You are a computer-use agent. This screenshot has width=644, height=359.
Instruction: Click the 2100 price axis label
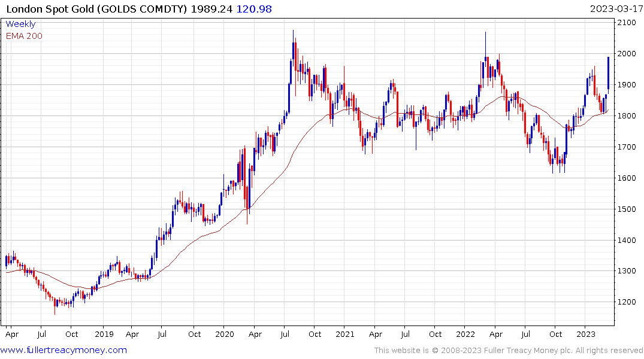click(627, 23)
